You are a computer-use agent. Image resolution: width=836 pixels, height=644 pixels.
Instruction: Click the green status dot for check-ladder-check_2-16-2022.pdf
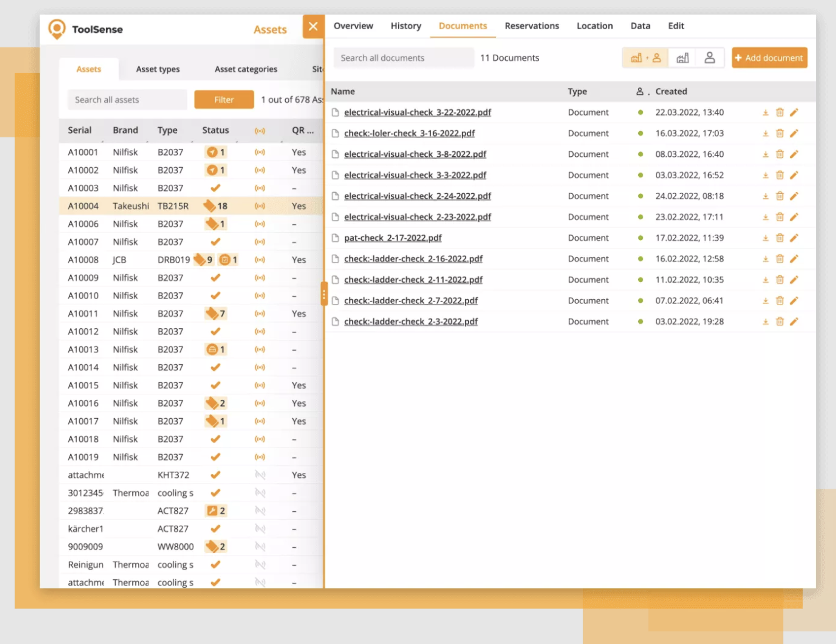[x=640, y=259]
